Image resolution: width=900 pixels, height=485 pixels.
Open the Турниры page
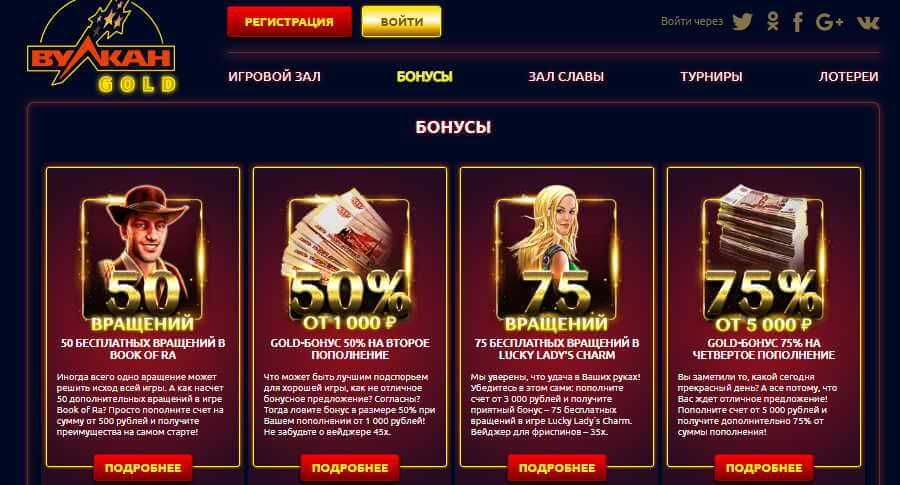(x=711, y=76)
